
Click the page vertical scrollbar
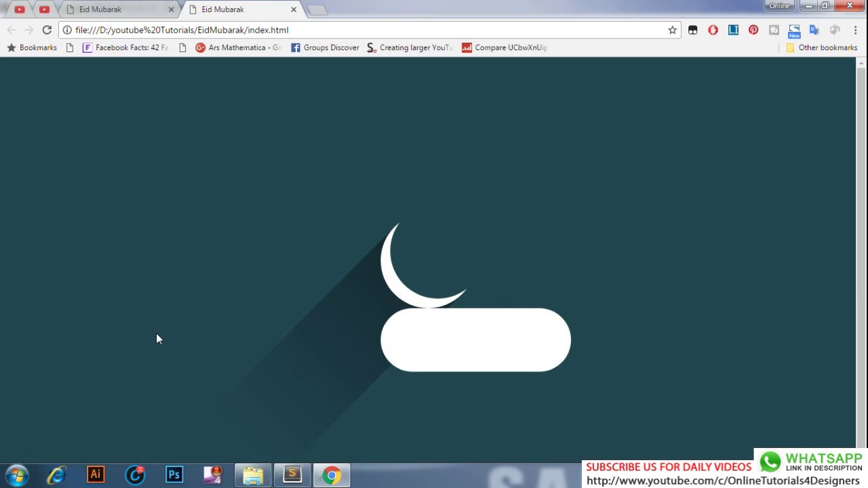click(861, 258)
